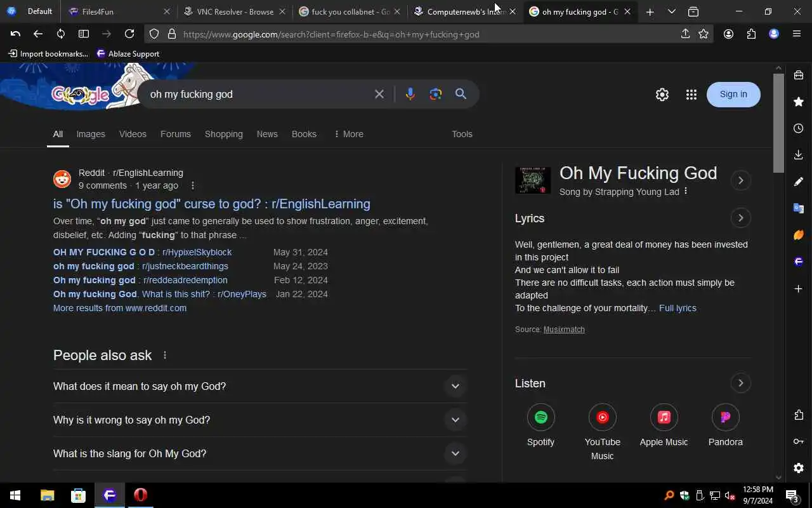Click Import bookmarks in bookmarks bar
This screenshot has height=508, width=812.
coord(48,54)
